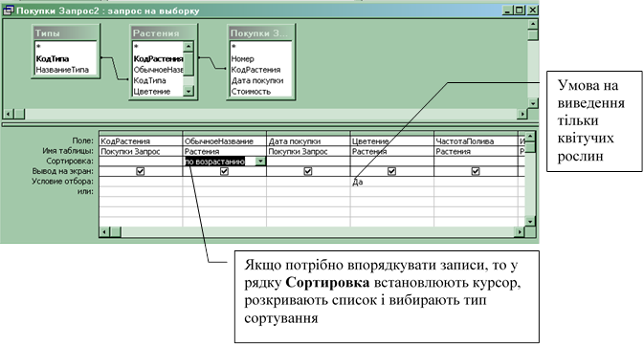
Task: Click the upper pane's scroll-right arrow
Action: click(522, 114)
